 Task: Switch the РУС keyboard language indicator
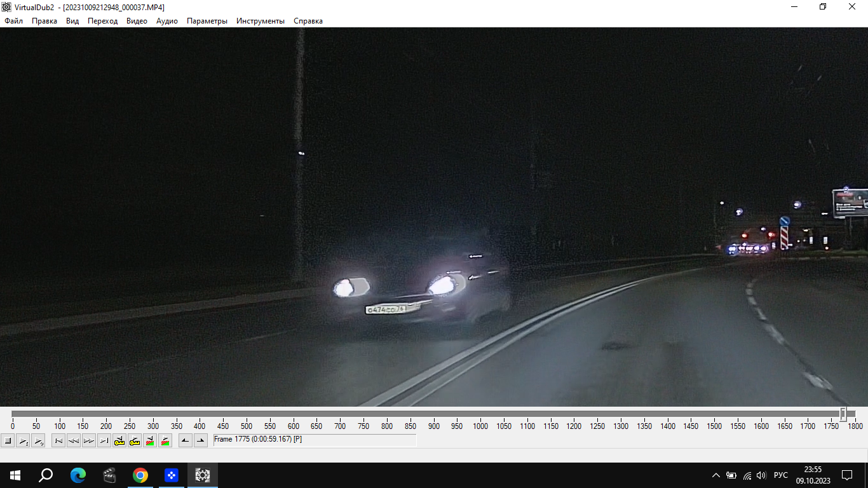pos(781,475)
